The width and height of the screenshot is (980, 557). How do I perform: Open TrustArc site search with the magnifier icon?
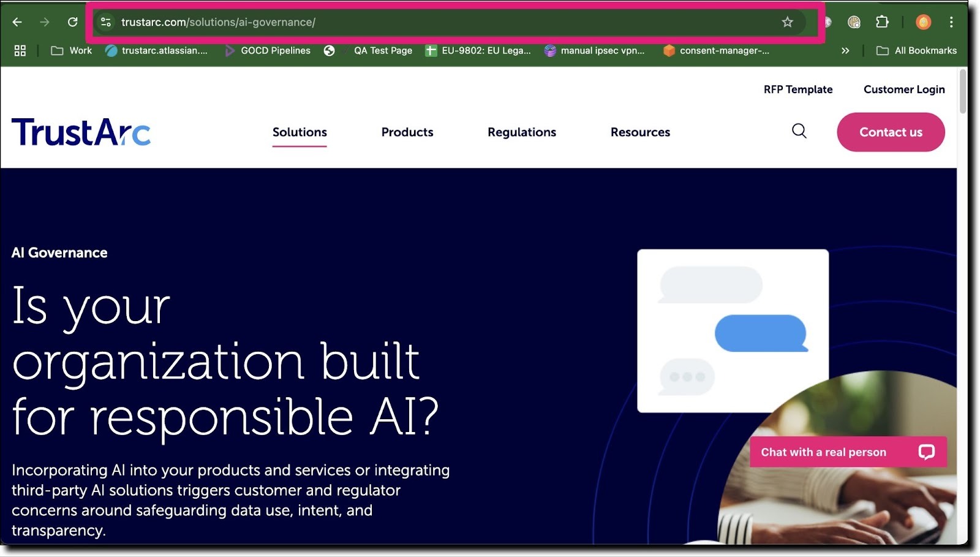pyautogui.click(x=799, y=132)
